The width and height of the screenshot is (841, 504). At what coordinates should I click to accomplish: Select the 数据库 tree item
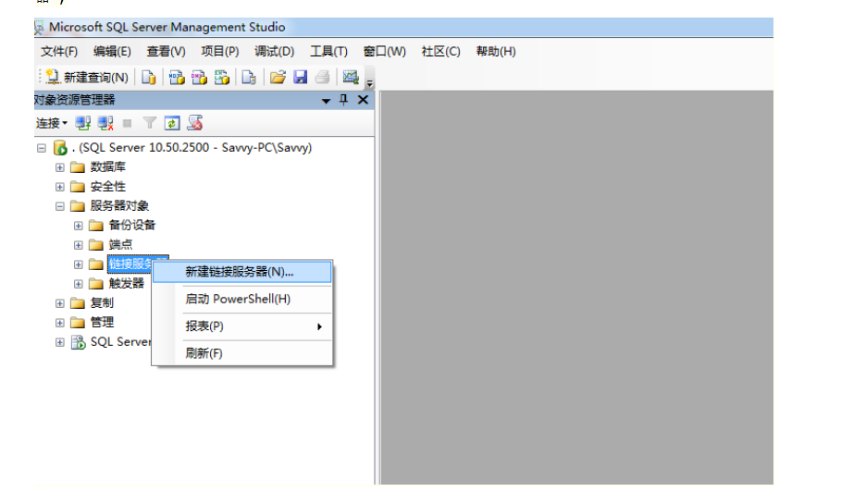tap(108, 166)
